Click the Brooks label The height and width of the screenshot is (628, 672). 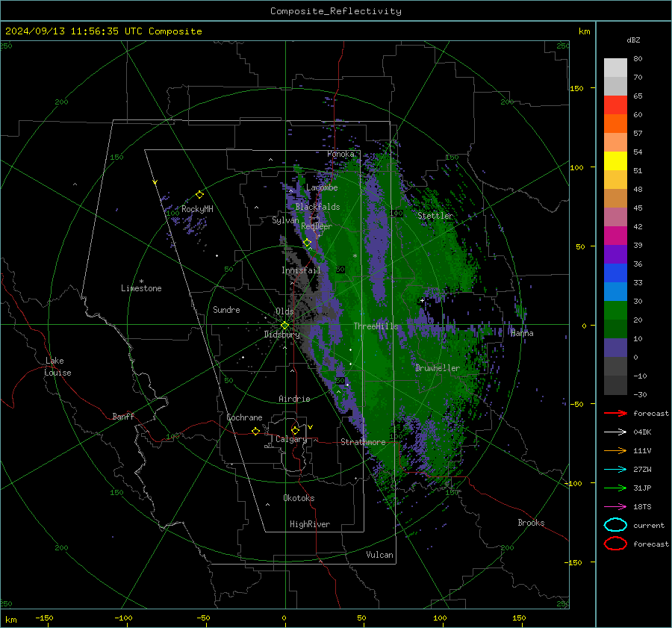click(x=531, y=523)
